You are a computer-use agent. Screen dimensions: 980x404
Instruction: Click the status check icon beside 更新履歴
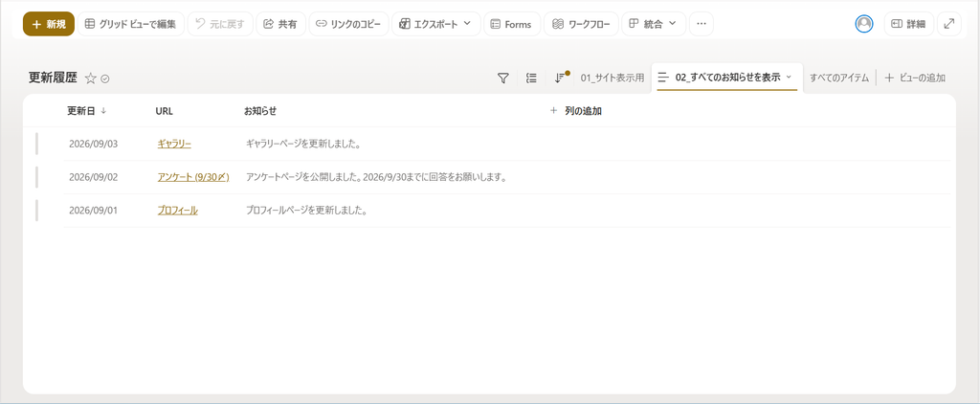(x=105, y=79)
